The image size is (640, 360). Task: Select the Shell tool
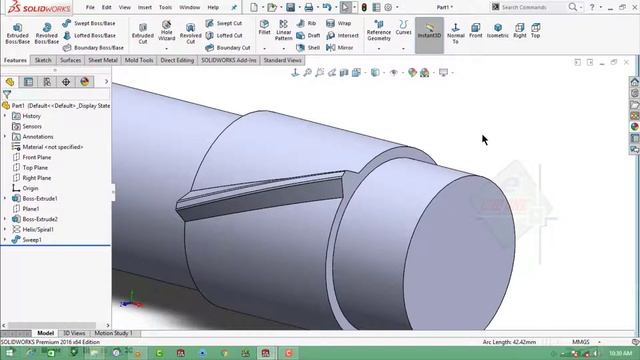[308, 48]
